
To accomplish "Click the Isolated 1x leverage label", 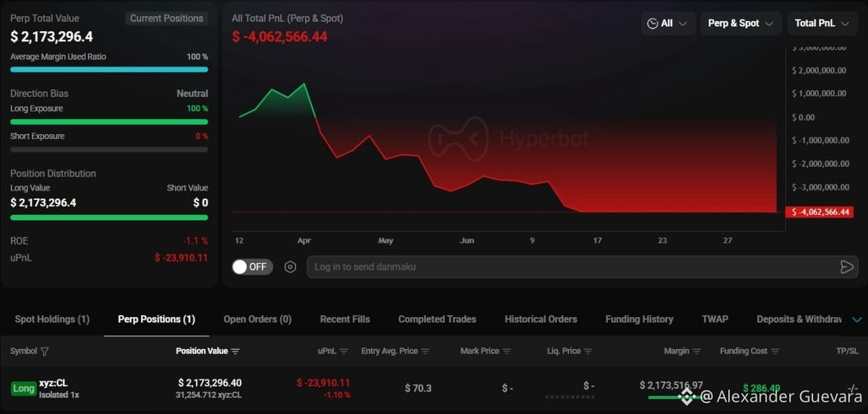I will click(x=59, y=395).
